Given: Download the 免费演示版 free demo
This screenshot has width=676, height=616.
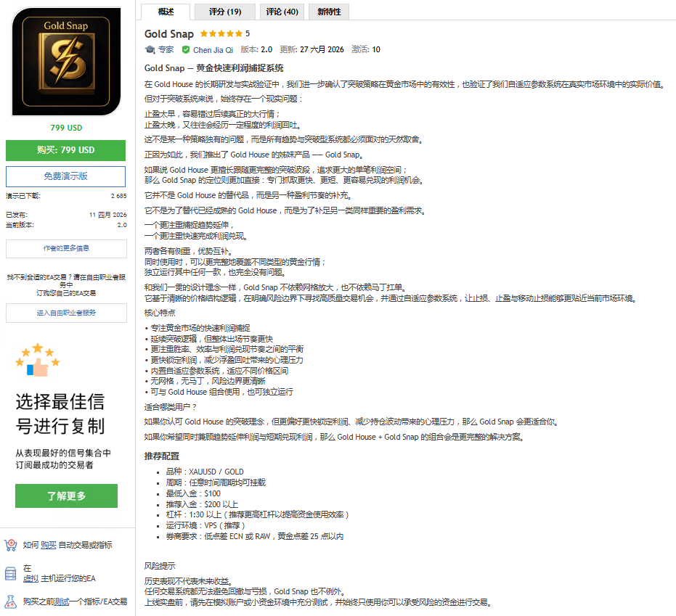Looking at the screenshot, I should point(65,176).
